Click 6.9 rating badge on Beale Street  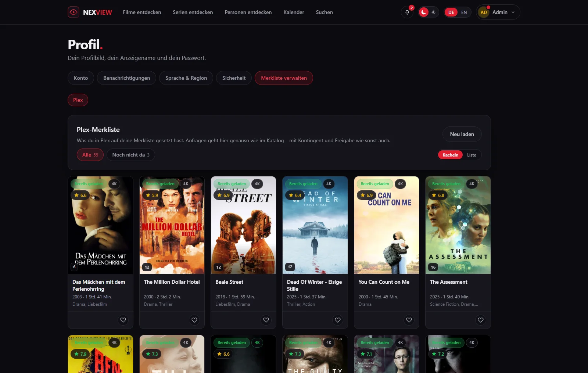[x=223, y=195]
